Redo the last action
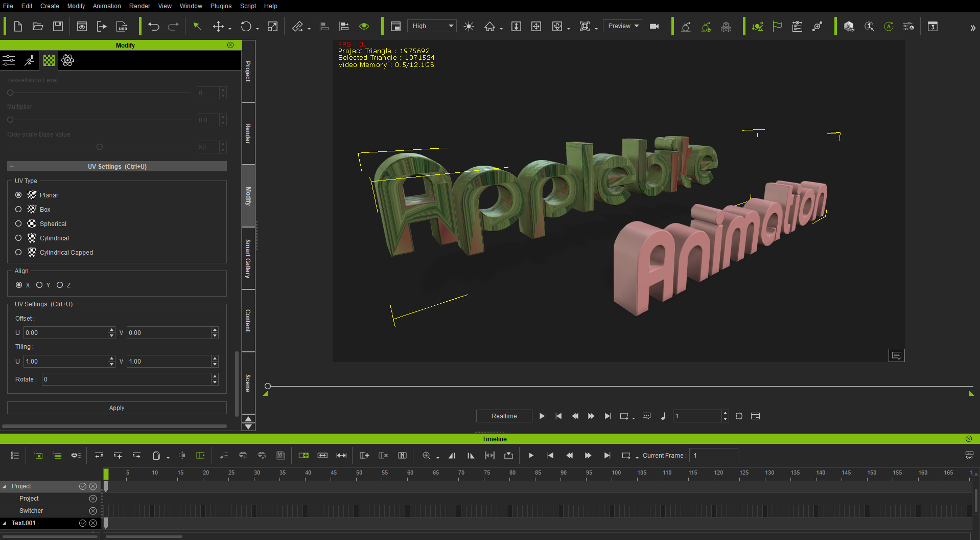 pyautogui.click(x=173, y=26)
